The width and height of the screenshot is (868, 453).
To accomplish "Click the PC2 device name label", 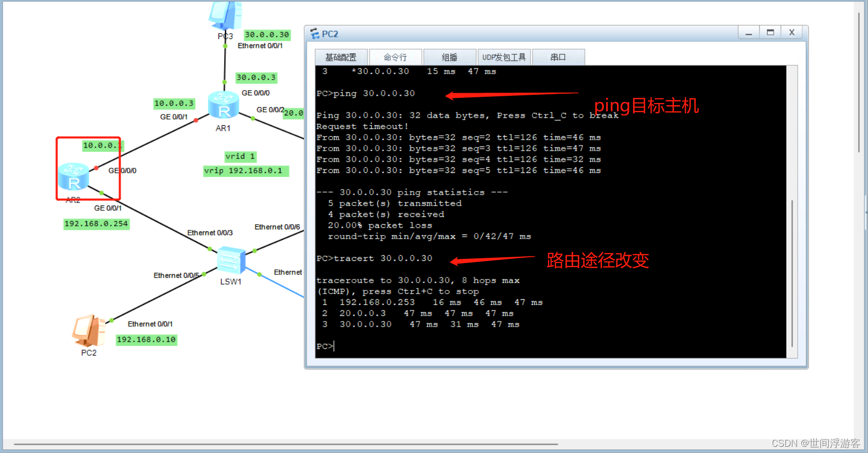I will coord(89,353).
